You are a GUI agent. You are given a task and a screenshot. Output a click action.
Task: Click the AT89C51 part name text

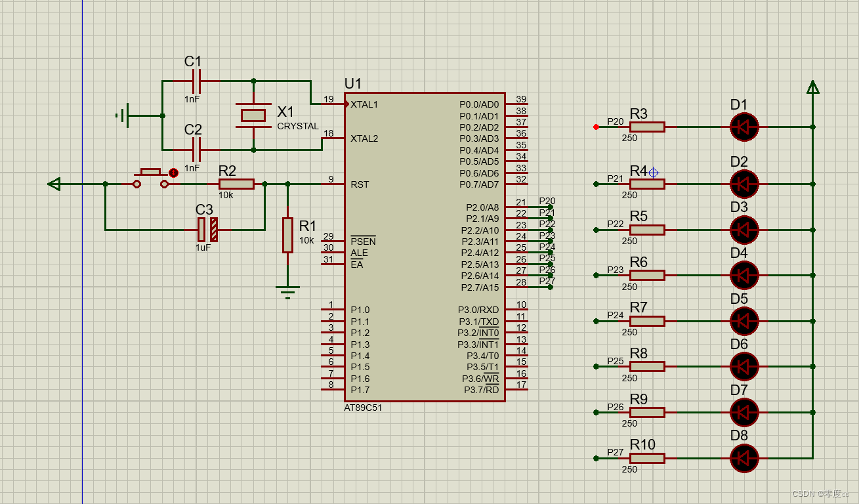[x=363, y=408]
